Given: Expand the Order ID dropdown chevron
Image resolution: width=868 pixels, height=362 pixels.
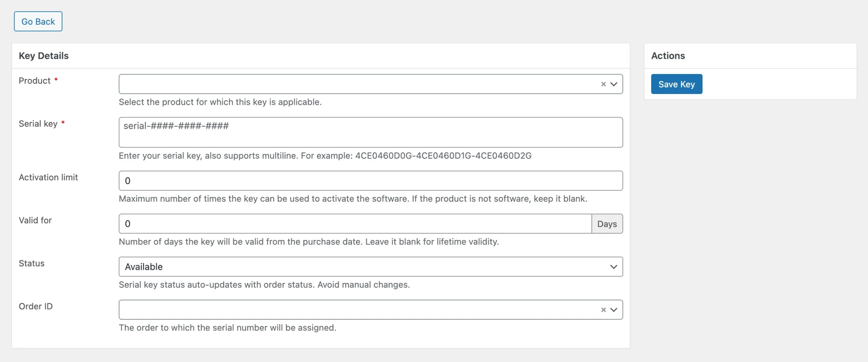Looking at the screenshot, I should (x=614, y=310).
